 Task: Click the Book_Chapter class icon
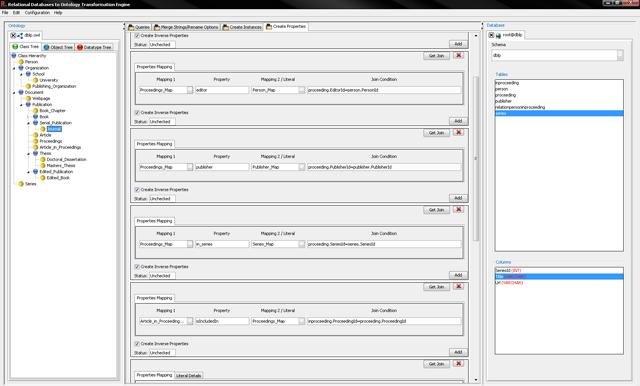[36, 111]
